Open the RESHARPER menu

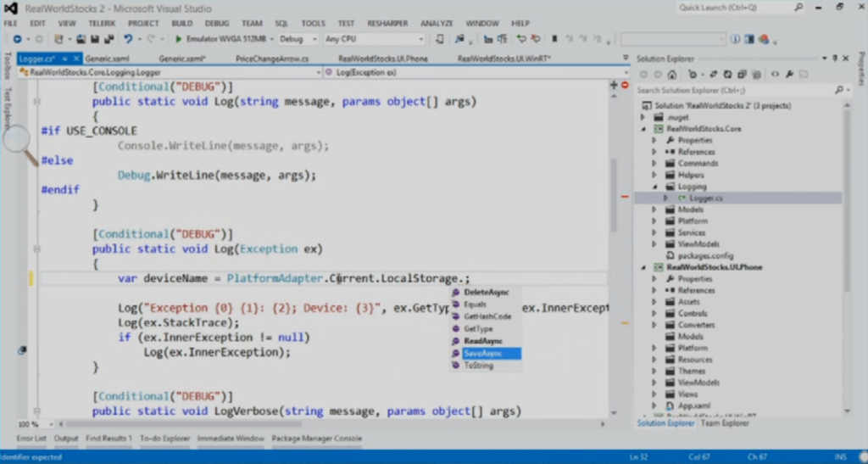tap(387, 23)
